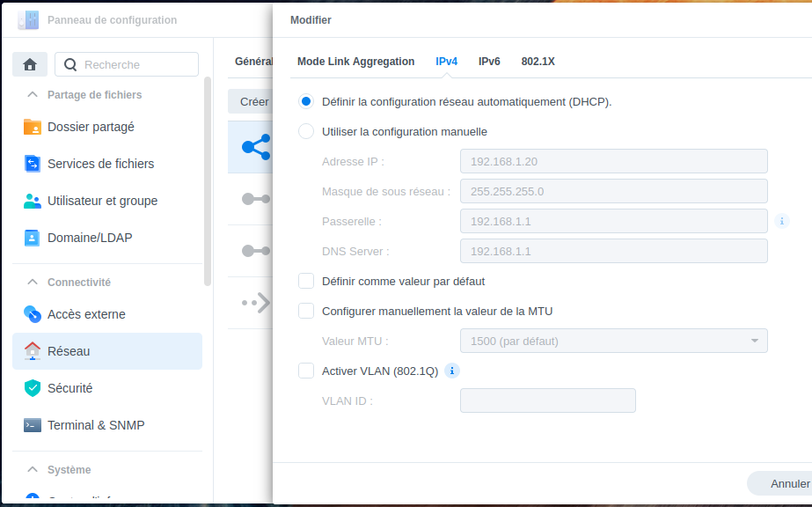
Task: Click the sidebar vertical scrollbar
Action: 208,181
